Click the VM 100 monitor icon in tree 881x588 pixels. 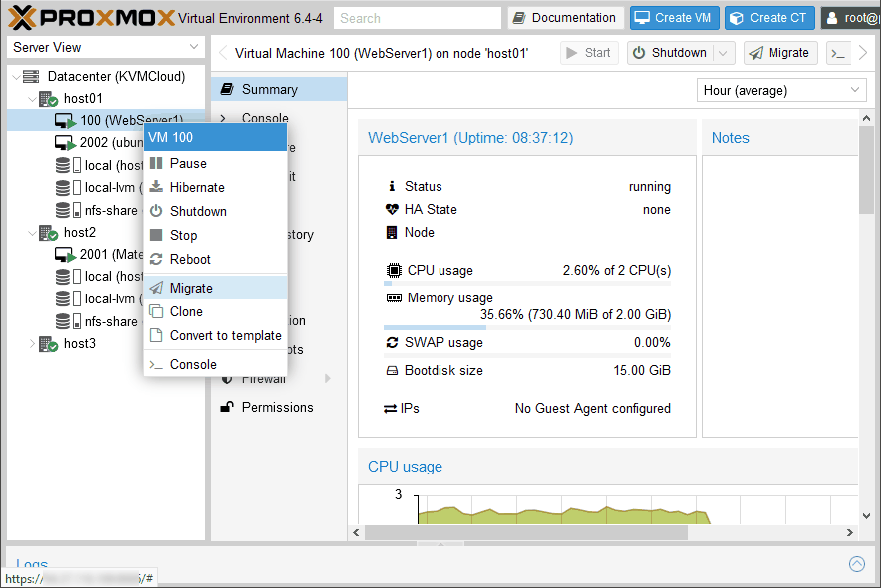pos(65,121)
